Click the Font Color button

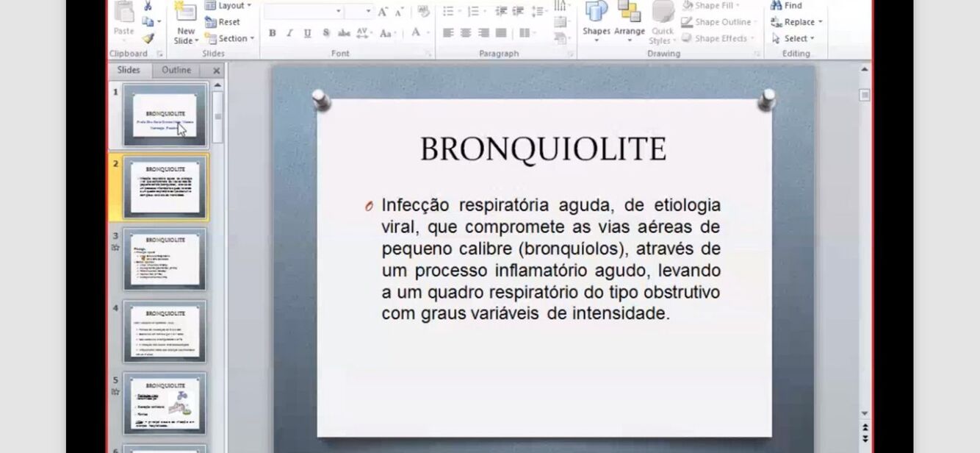point(416,32)
